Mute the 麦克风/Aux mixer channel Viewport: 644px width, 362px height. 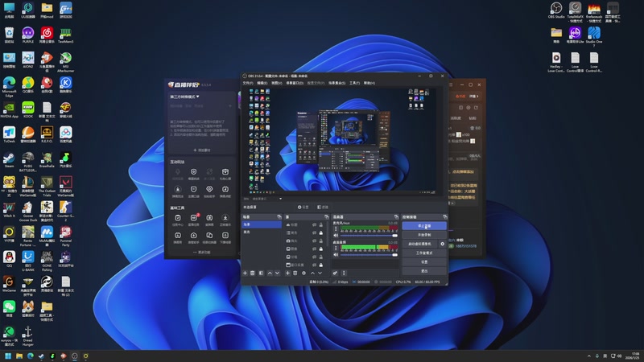(336, 236)
